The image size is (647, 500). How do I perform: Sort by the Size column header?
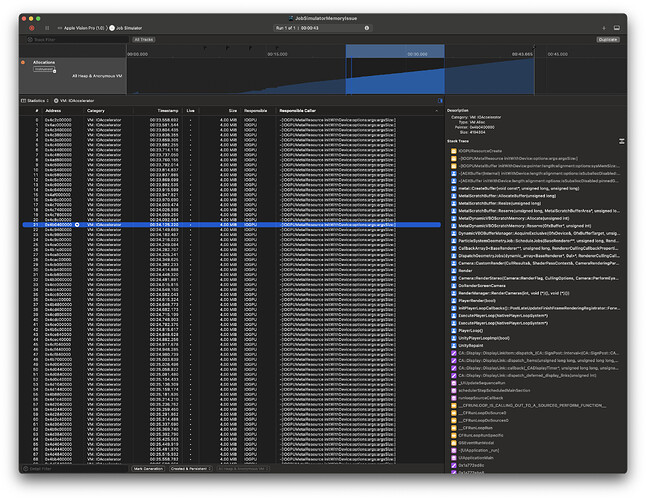click(x=233, y=111)
